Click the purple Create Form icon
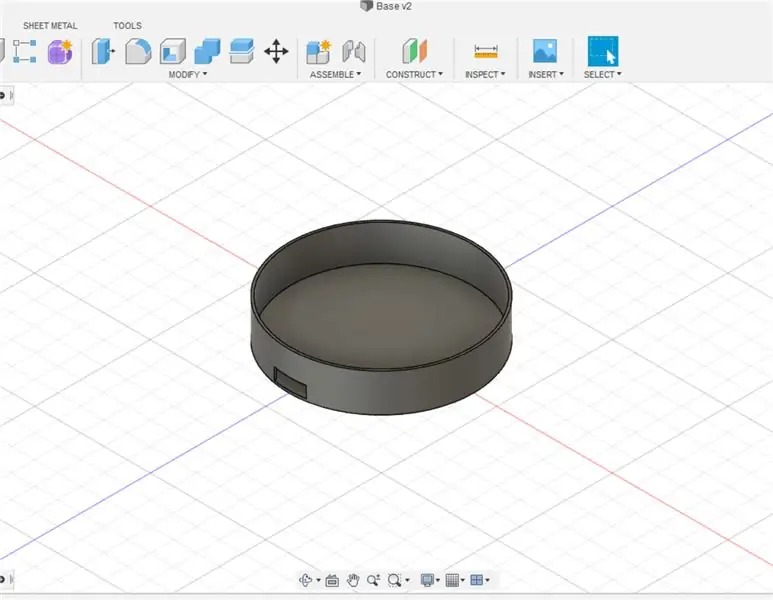The image size is (773, 600). [x=60, y=52]
